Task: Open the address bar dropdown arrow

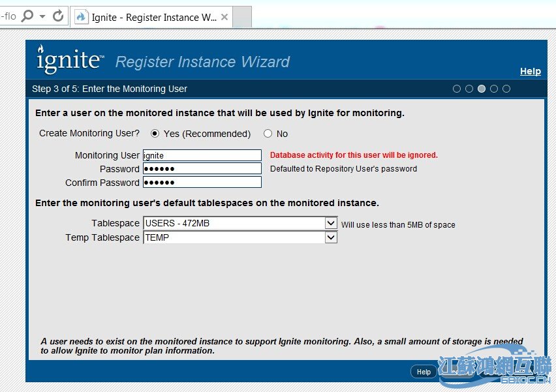Action: (x=42, y=16)
